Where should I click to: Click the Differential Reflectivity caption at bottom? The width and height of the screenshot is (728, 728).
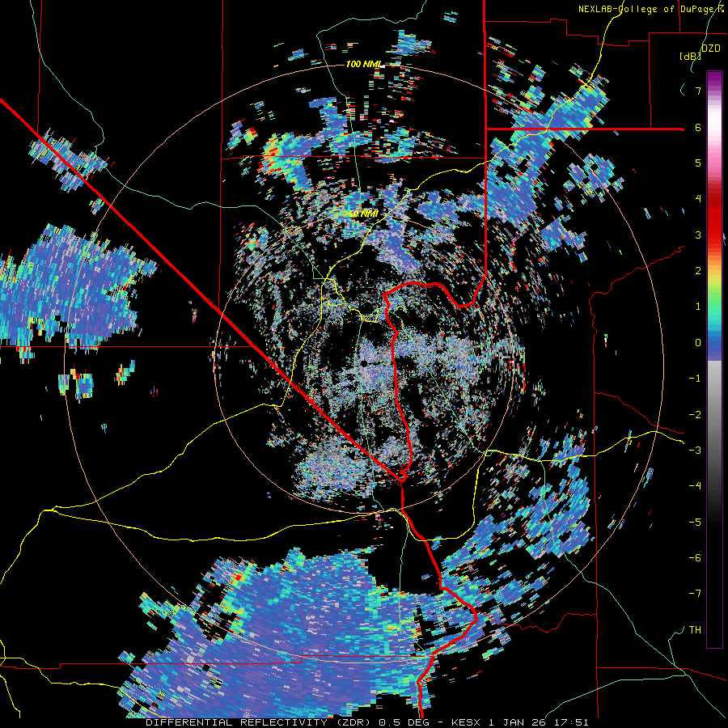point(367,722)
